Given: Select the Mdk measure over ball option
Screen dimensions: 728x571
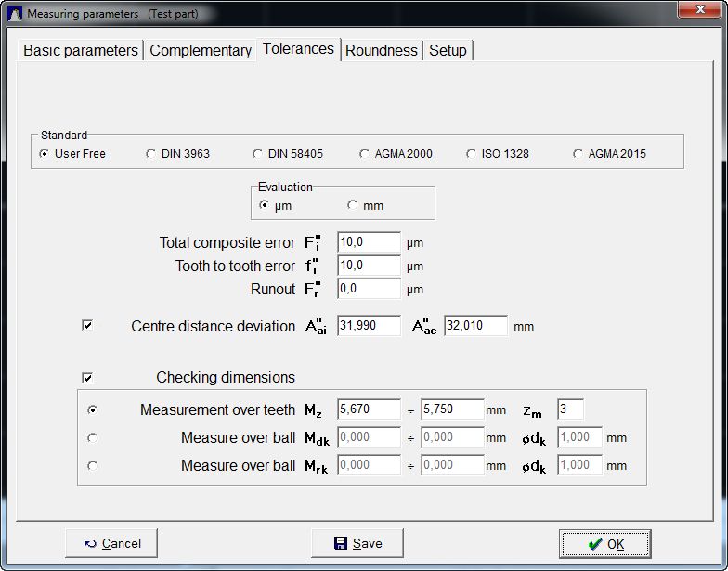Looking at the screenshot, I should 92,437.
